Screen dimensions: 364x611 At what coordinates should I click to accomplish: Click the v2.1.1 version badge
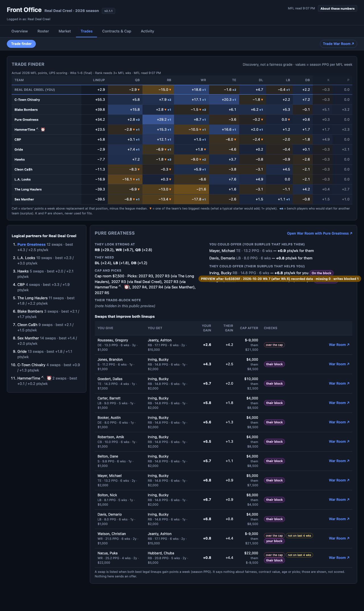(x=108, y=11)
